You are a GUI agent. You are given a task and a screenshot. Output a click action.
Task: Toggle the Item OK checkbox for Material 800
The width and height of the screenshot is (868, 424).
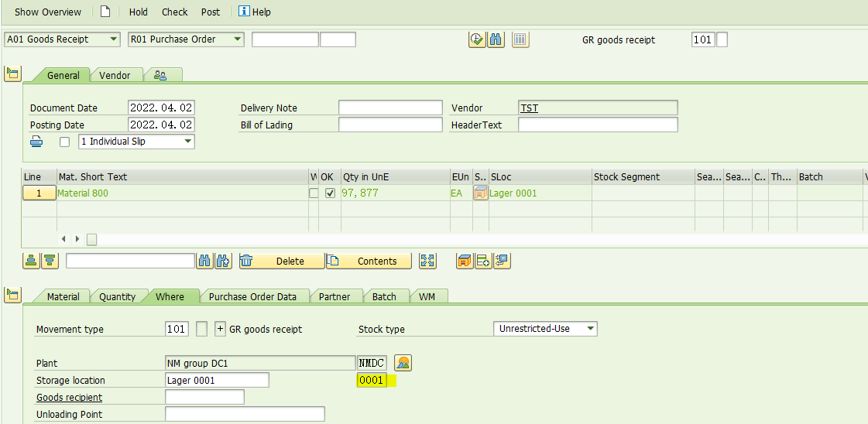[331, 193]
